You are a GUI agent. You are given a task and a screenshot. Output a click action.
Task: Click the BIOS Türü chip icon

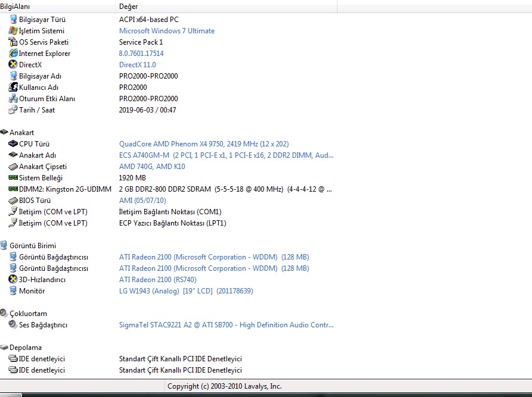coord(13,201)
